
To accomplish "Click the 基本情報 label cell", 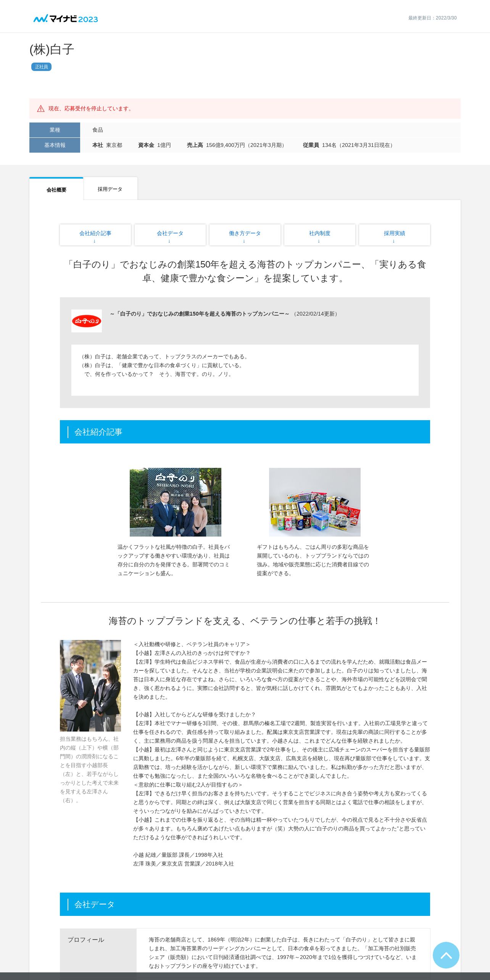I will click(x=55, y=145).
